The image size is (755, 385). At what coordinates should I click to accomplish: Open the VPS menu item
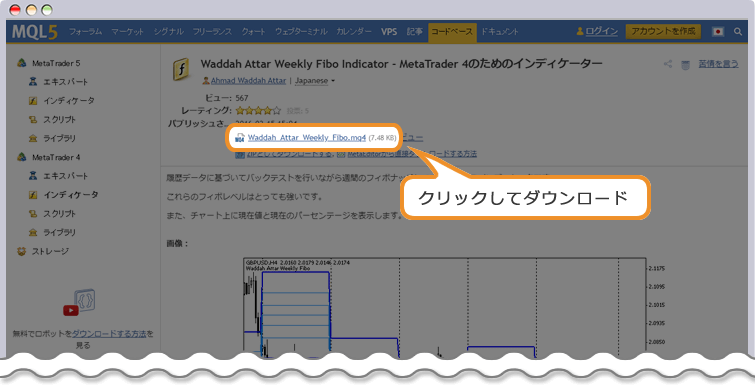[389, 32]
